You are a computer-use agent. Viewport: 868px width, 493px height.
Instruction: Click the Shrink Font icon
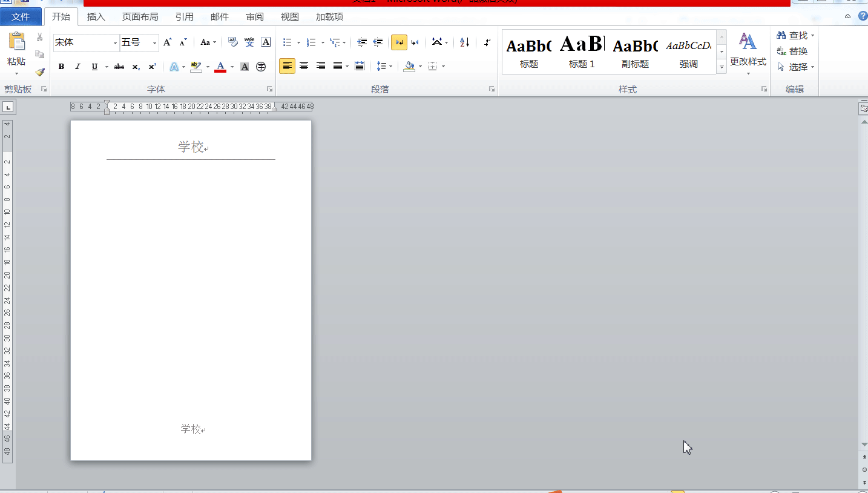183,42
